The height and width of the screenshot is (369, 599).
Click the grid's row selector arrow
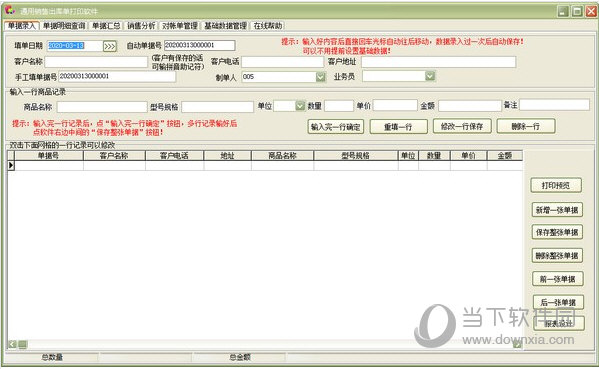pyautogui.click(x=11, y=165)
